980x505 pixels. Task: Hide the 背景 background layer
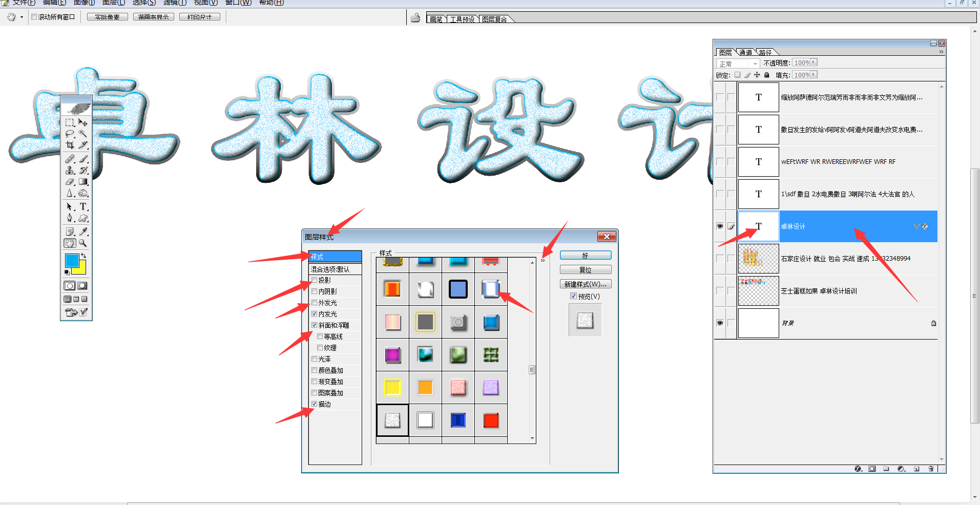(720, 323)
